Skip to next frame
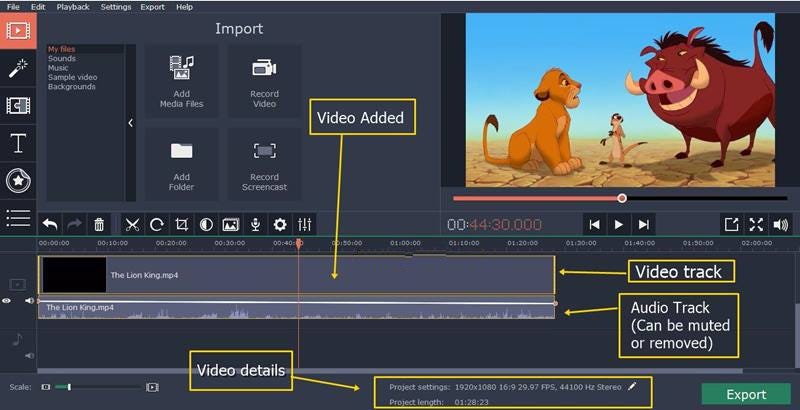This screenshot has height=410, width=800. click(644, 224)
